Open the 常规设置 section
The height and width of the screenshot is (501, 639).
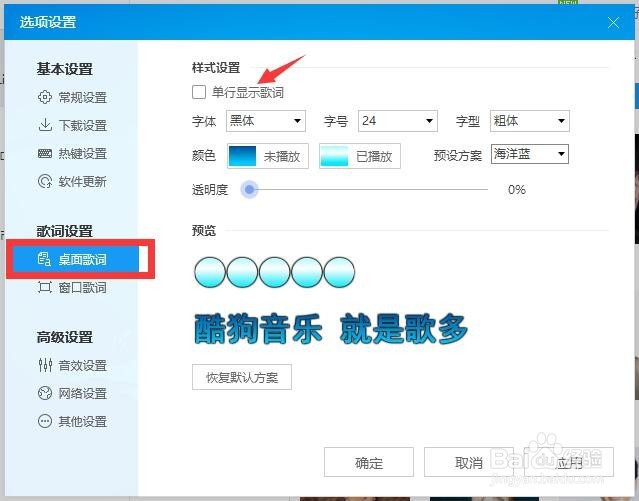click(83, 97)
